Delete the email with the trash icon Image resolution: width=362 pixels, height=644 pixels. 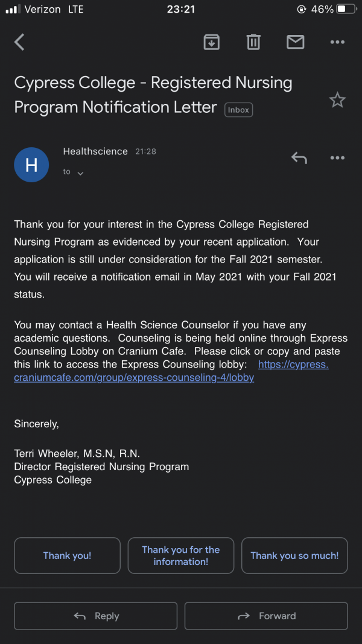point(253,42)
